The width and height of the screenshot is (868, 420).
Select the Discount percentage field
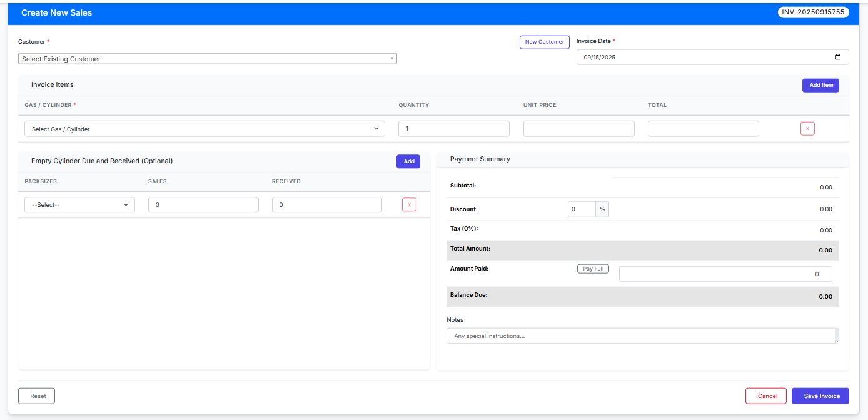coord(582,209)
